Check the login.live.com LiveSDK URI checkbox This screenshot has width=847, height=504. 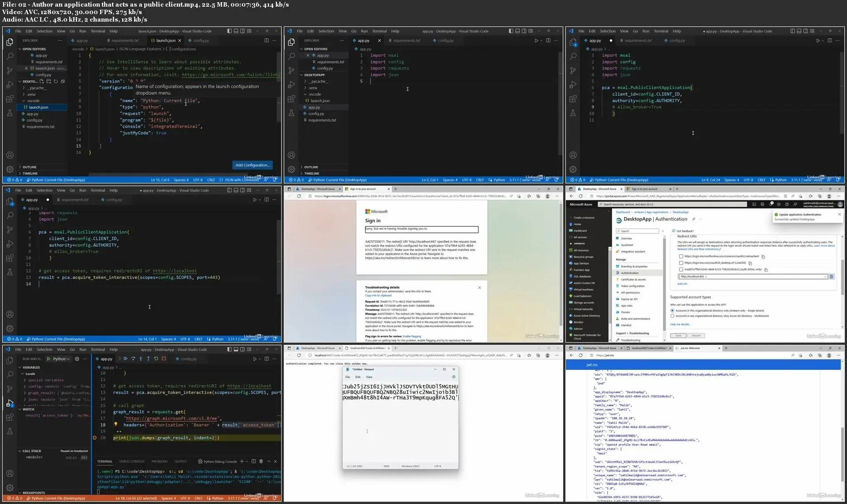pos(681,263)
